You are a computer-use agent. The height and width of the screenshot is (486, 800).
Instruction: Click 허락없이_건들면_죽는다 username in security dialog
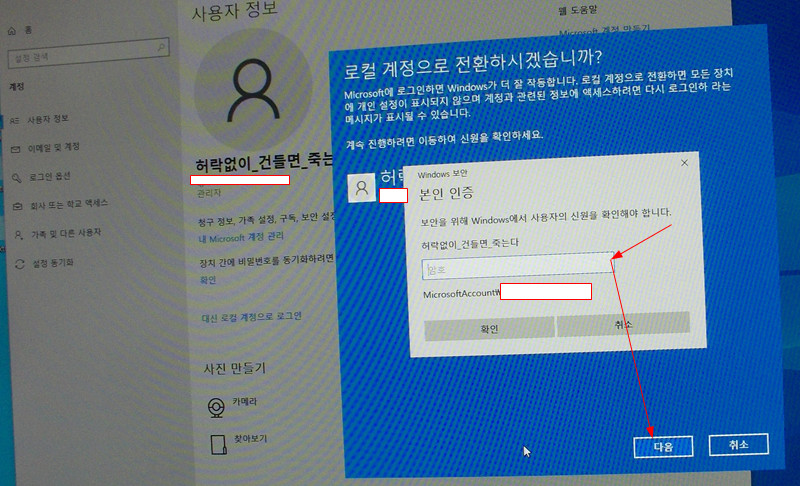tap(470, 244)
